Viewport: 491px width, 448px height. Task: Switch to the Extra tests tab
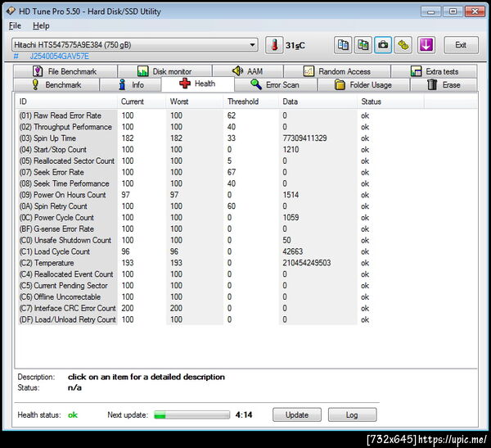click(434, 71)
